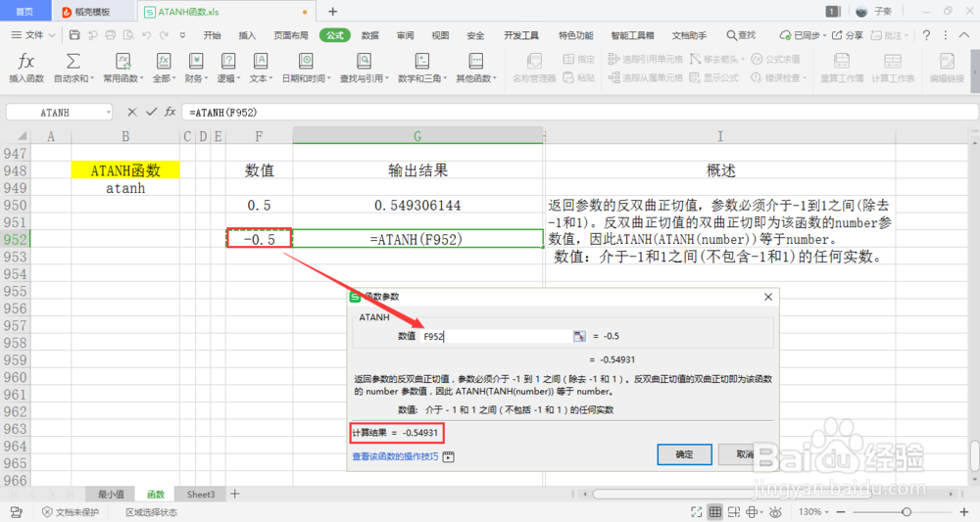
Task: Switch to the 最小值 worksheet tab
Action: tap(112, 494)
